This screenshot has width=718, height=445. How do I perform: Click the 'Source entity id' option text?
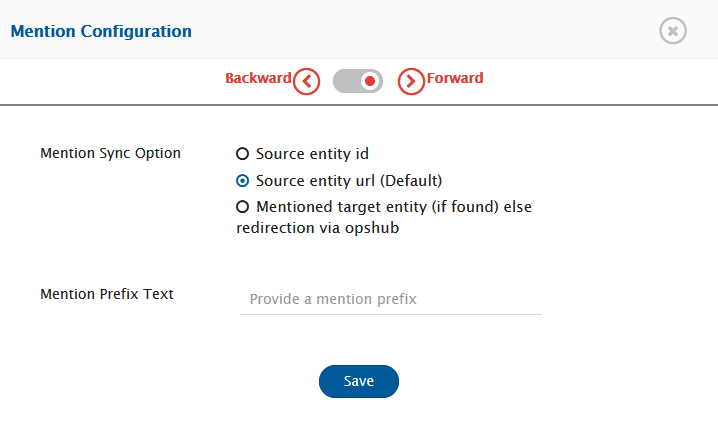(x=312, y=154)
